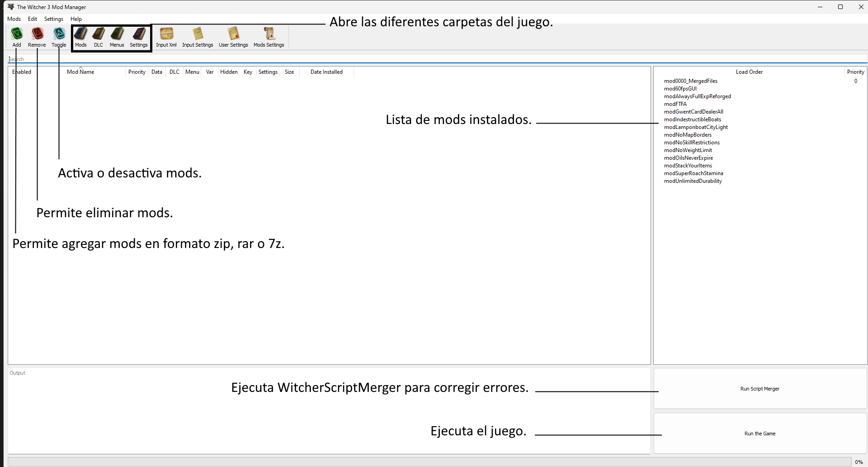Viewport: 868px width, 467px height.
Task: Select modOilsNeverExpire in load order
Action: click(689, 158)
